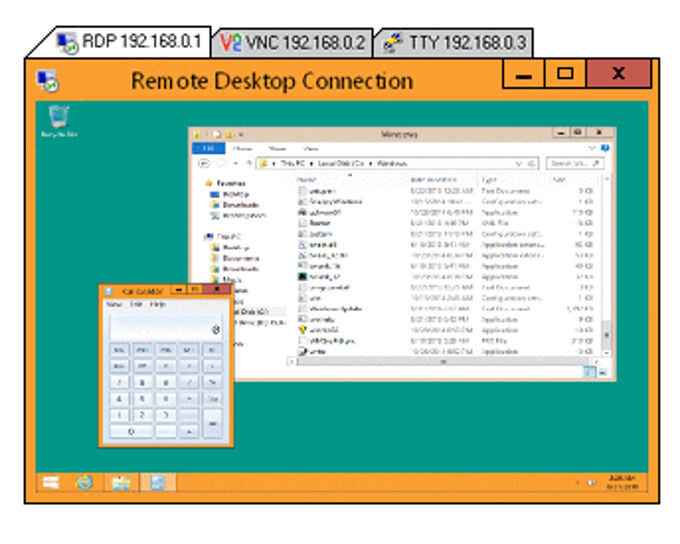Image resolution: width=680 pixels, height=544 pixels.
Task: Select the Calculator taskbar icon
Action: pyautogui.click(x=158, y=482)
